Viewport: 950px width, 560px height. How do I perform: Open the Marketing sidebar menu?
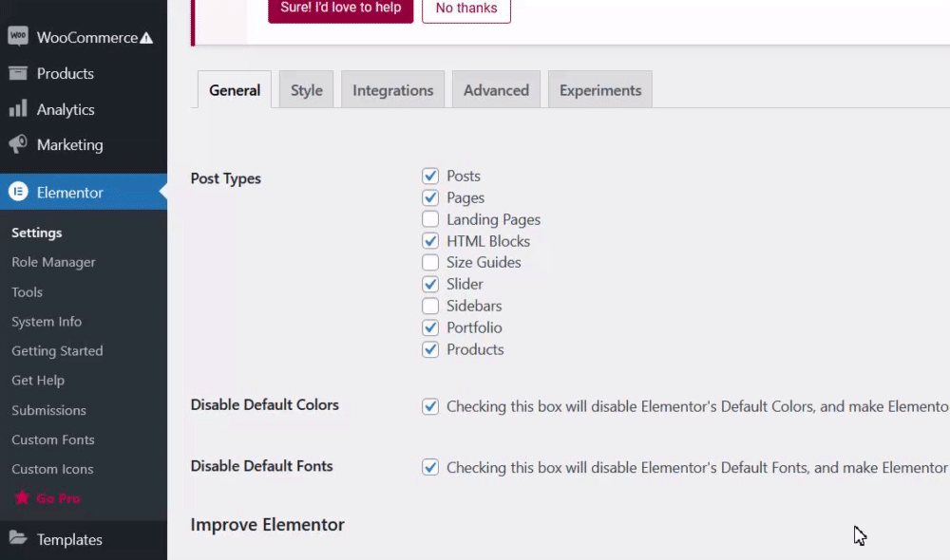[x=84, y=144]
